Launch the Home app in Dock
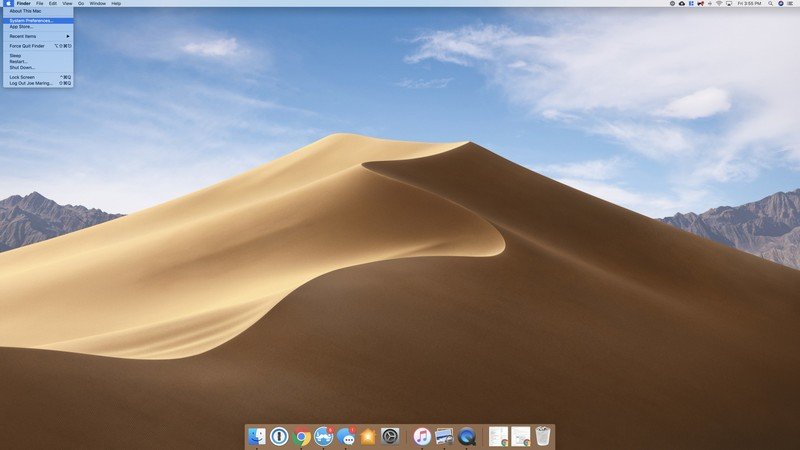 pos(368,437)
